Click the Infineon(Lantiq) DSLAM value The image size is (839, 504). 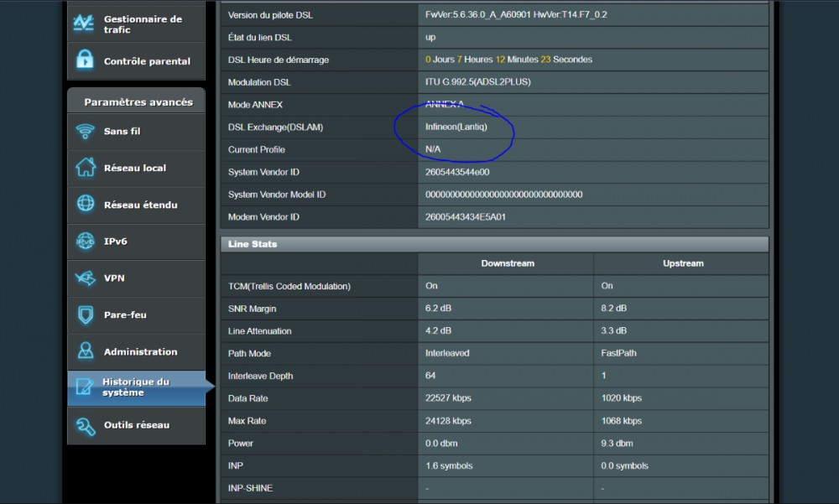click(x=456, y=127)
